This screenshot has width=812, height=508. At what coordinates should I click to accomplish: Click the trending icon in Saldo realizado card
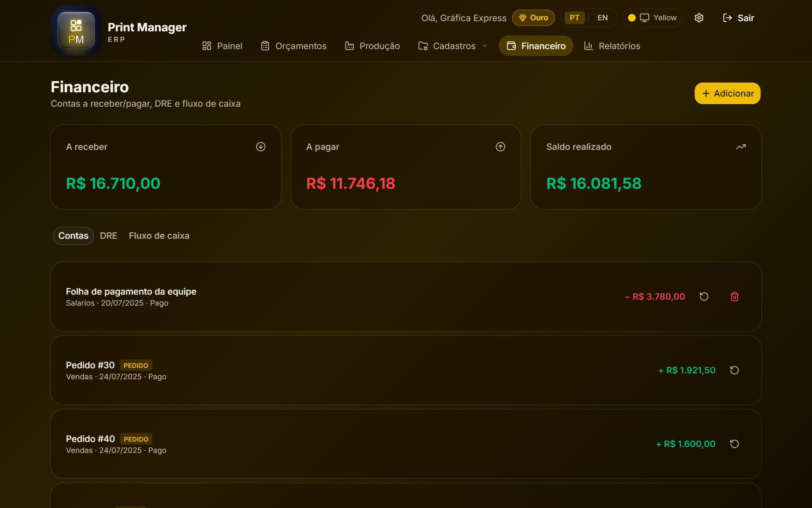(741, 146)
